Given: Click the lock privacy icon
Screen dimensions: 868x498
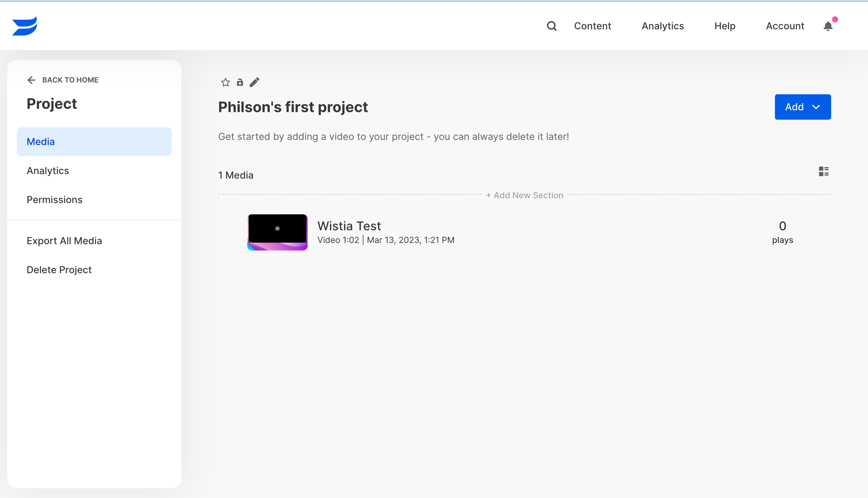Looking at the screenshot, I should (x=240, y=82).
